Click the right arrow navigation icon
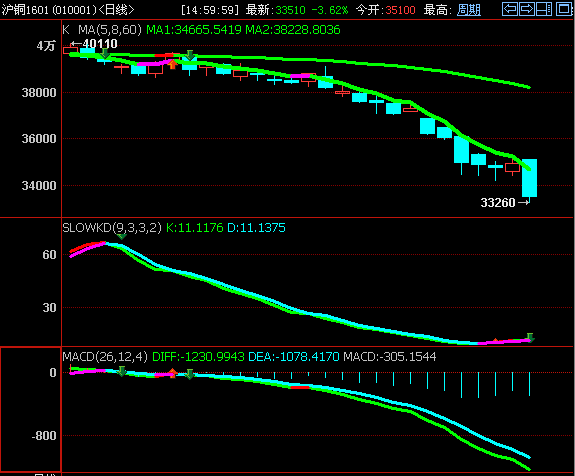 click(527, 8)
